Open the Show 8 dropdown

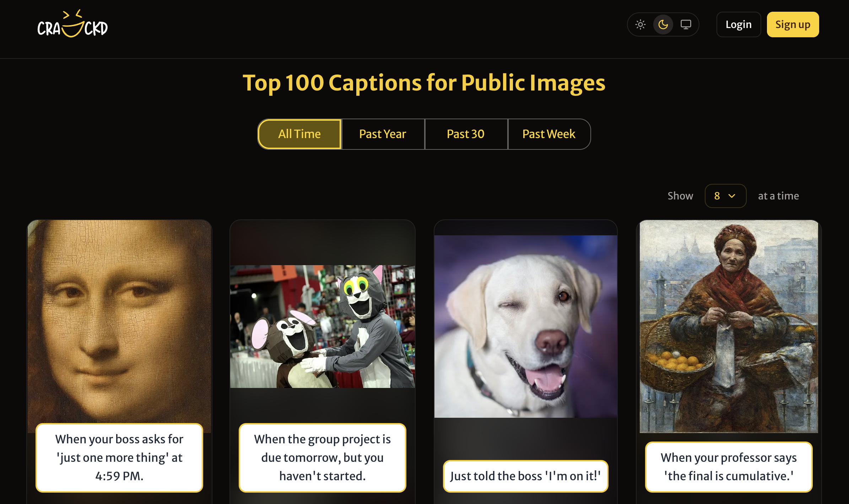pos(721,196)
